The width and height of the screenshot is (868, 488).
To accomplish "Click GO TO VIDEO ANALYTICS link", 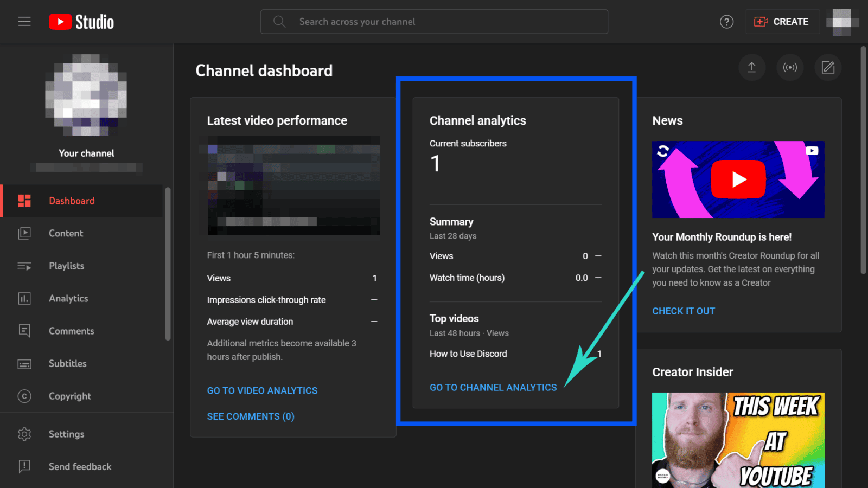I will 262,390.
